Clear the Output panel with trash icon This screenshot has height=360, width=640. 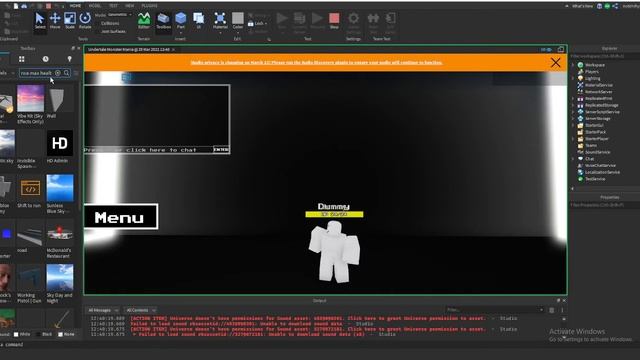551,310
